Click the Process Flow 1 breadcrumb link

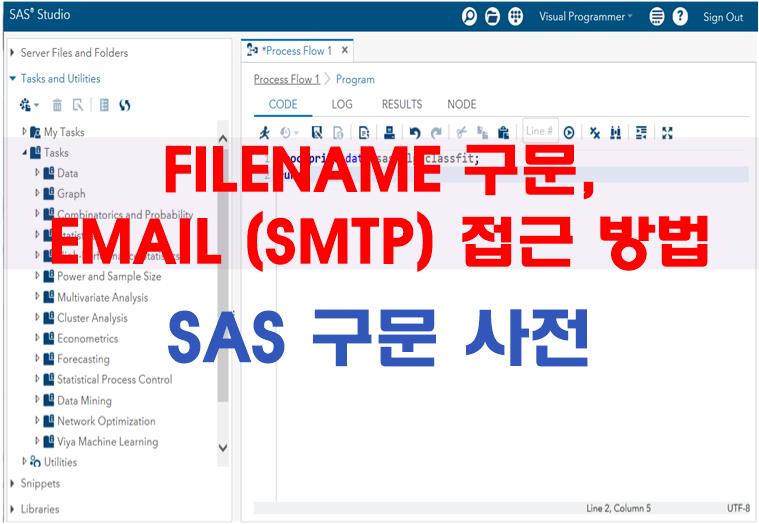coord(287,79)
